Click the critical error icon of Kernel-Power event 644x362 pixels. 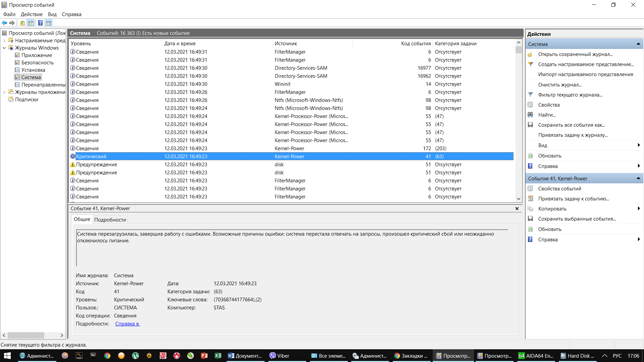click(x=72, y=156)
